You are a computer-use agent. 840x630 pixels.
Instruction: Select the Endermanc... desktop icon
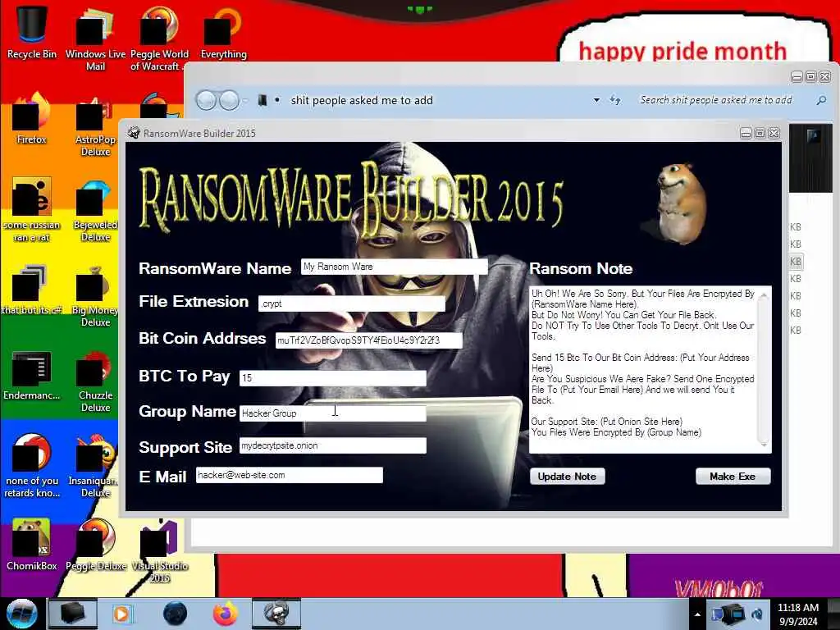[31, 375]
